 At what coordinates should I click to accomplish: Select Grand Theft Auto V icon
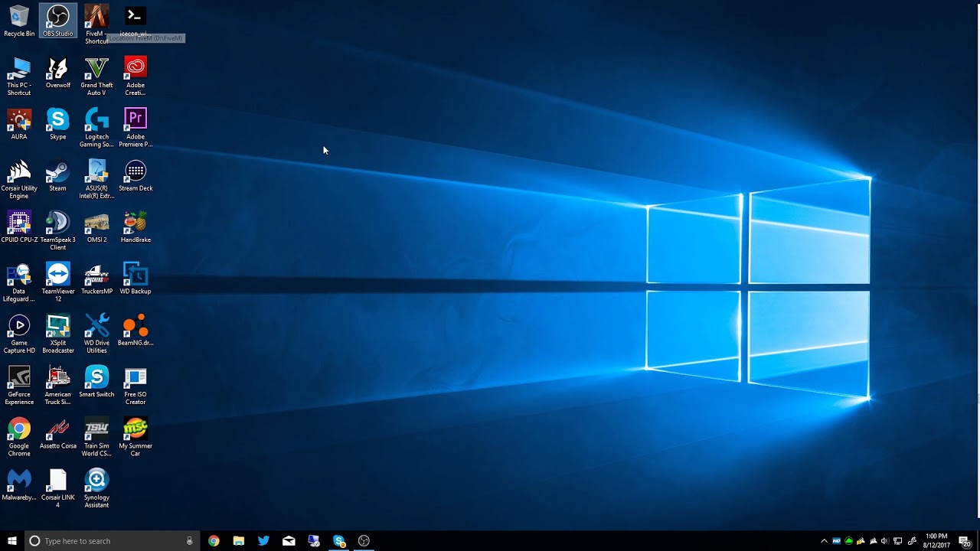click(x=96, y=76)
